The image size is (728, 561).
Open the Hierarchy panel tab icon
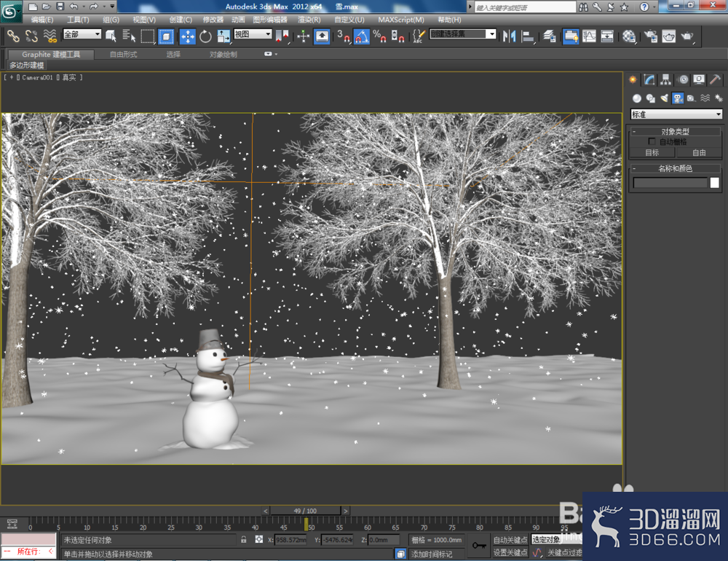click(666, 79)
